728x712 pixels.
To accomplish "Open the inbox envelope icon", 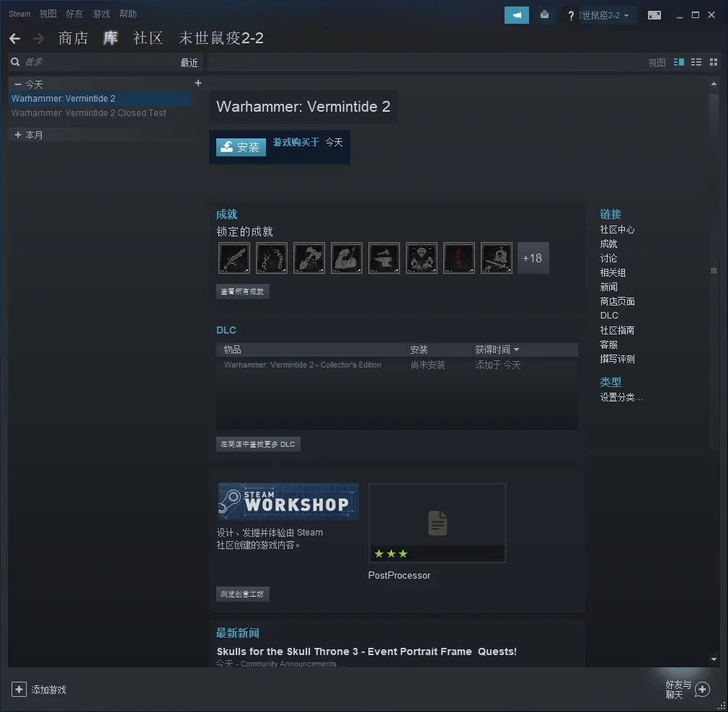I will click(x=544, y=15).
